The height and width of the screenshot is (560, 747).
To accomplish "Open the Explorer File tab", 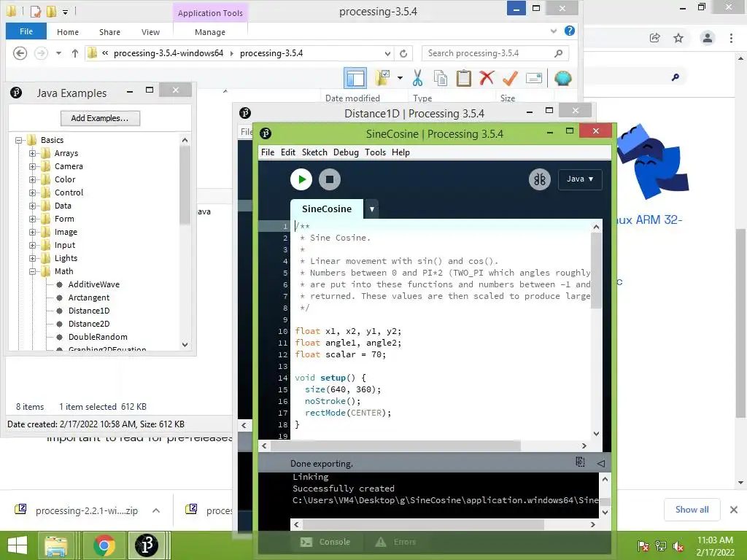I will (26, 31).
